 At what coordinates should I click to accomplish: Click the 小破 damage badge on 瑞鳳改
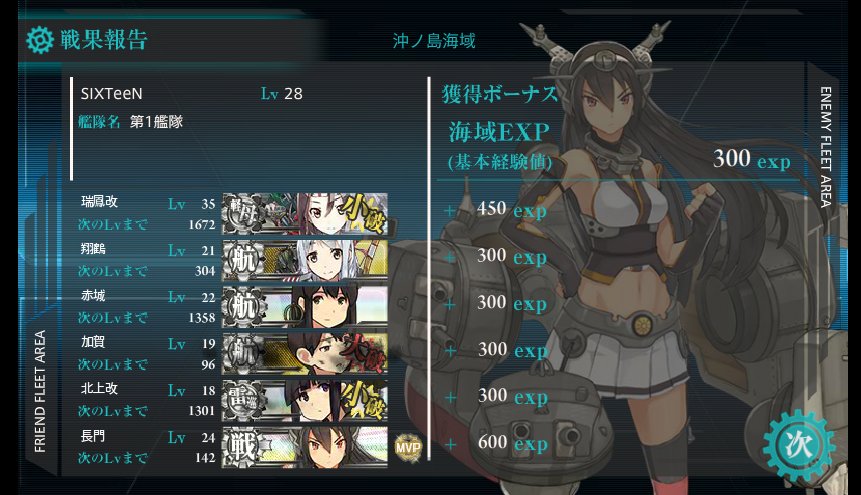click(x=363, y=214)
